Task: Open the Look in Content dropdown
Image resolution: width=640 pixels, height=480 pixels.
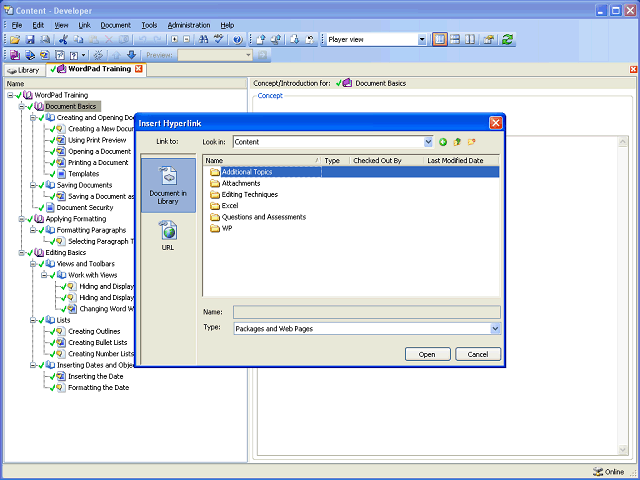Action: tap(428, 142)
